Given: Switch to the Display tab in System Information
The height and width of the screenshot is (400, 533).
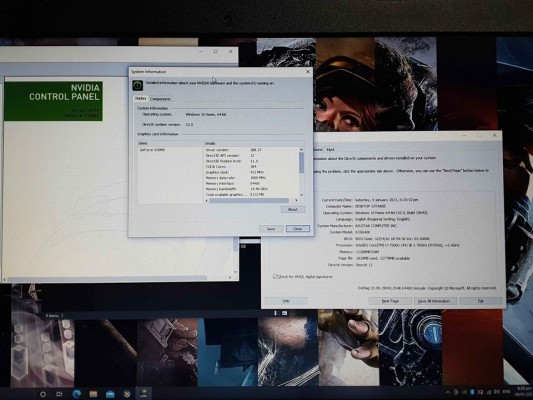Looking at the screenshot, I should (x=141, y=99).
